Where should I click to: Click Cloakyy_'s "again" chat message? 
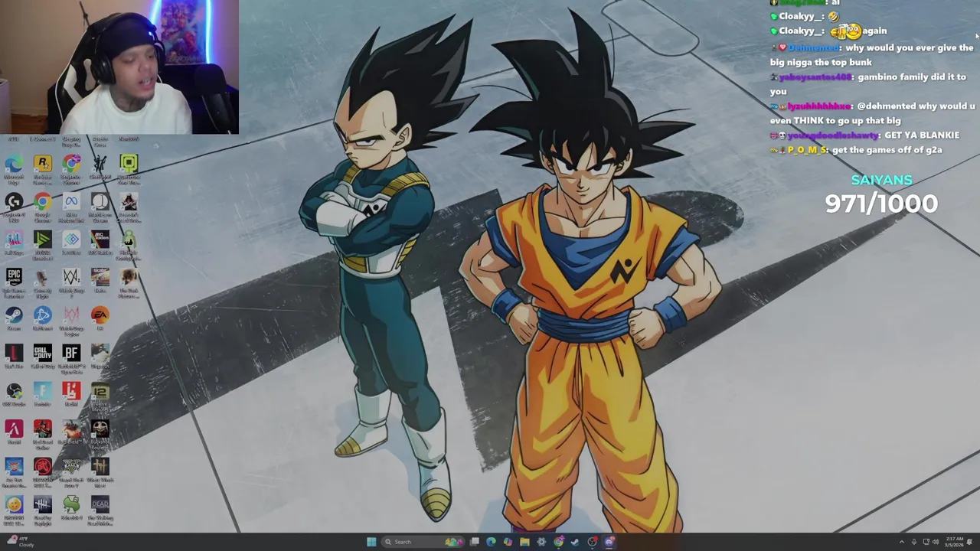pyautogui.click(x=828, y=31)
